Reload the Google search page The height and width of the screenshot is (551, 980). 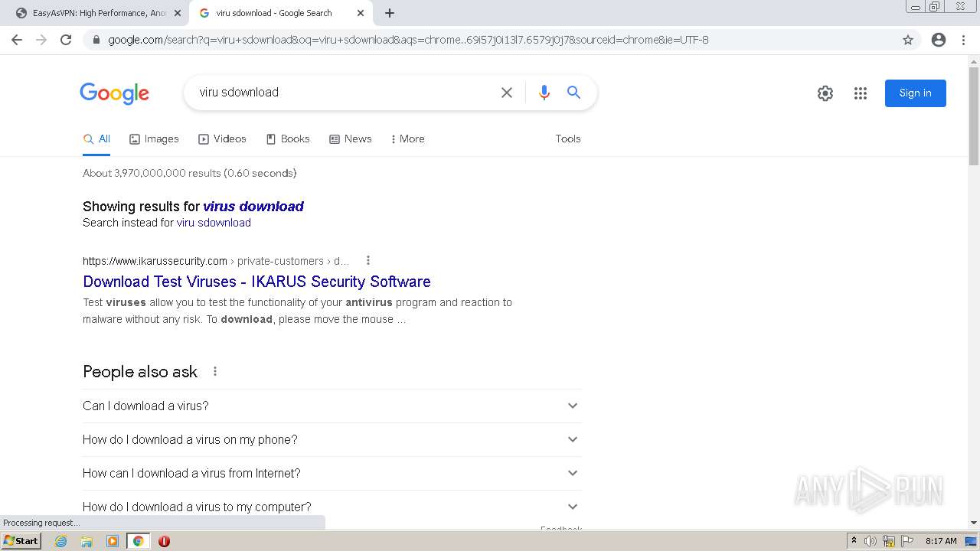[x=66, y=40]
